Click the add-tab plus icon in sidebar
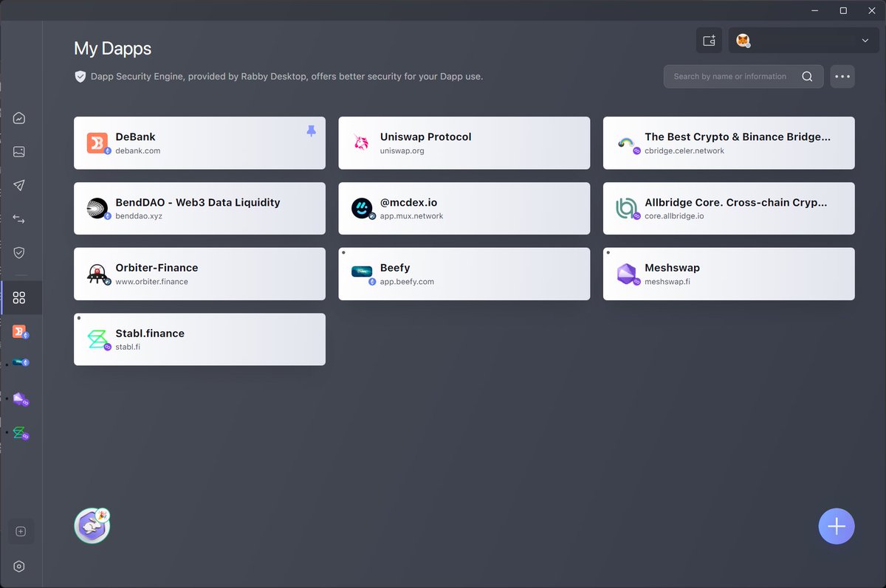Viewport: 886px width, 588px height. click(x=21, y=531)
